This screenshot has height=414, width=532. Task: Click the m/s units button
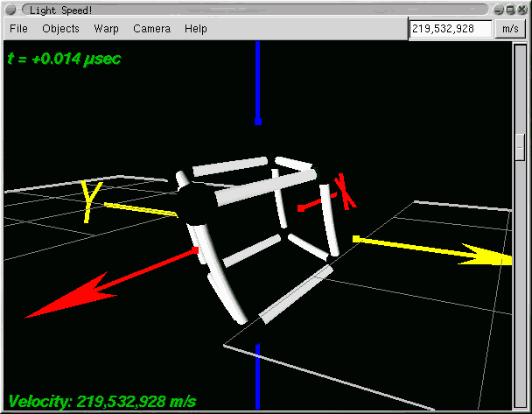(x=510, y=29)
